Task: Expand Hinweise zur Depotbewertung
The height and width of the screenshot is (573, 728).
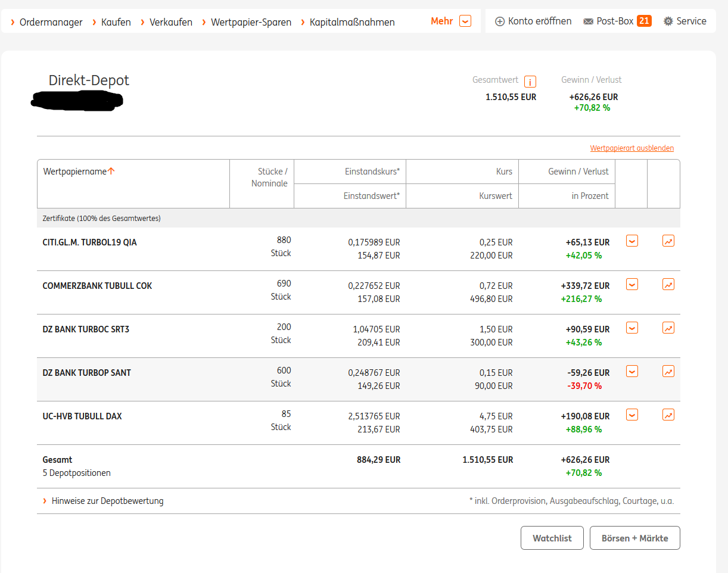Action: point(107,501)
